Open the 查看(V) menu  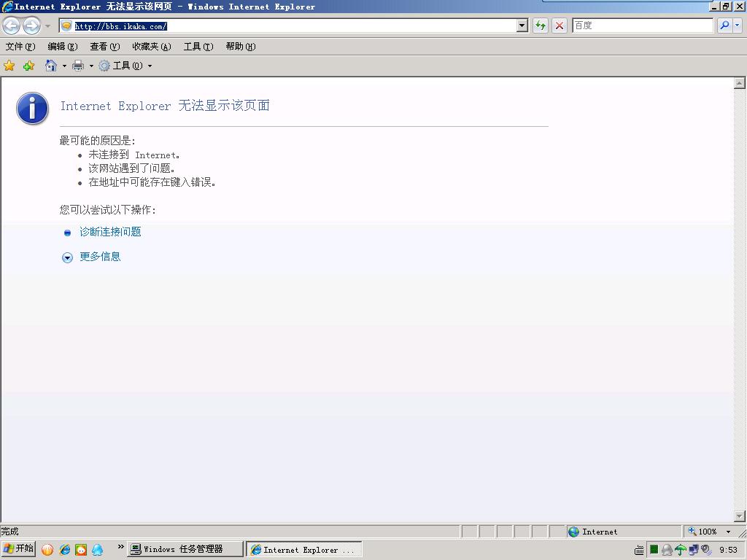click(x=105, y=46)
